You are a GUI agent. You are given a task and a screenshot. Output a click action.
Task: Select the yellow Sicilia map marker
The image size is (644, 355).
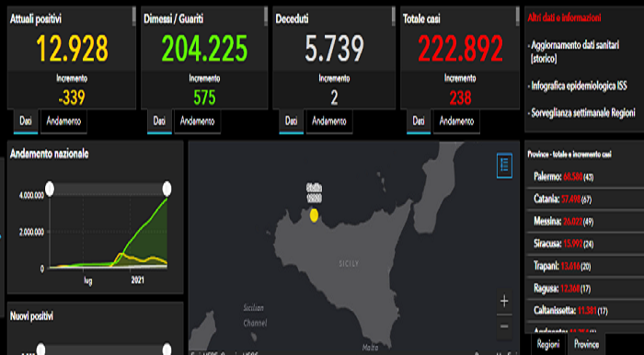315,215
